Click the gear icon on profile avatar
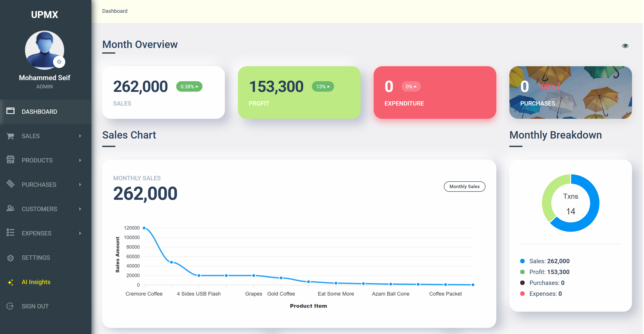This screenshot has height=334, width=644. click(59, 62)
